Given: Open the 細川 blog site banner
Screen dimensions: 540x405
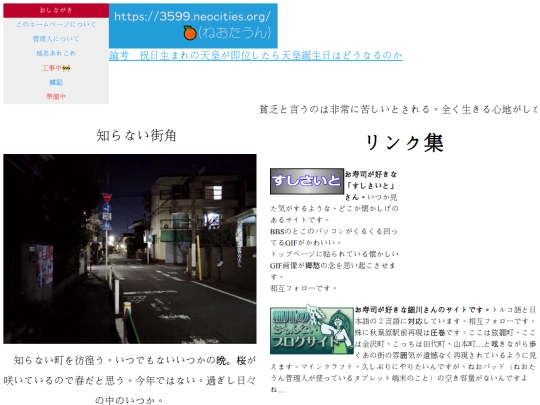Looking at the screenshot, I should (x=312, y=330).
